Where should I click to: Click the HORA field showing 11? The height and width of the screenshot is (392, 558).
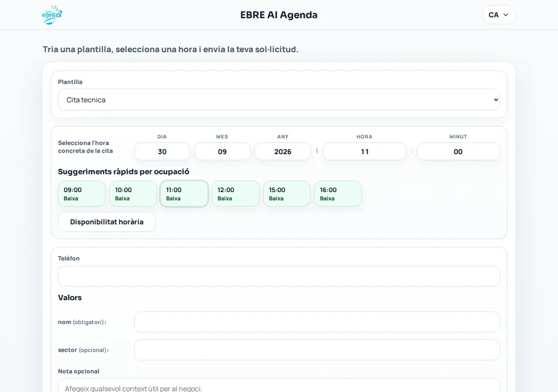364,152
